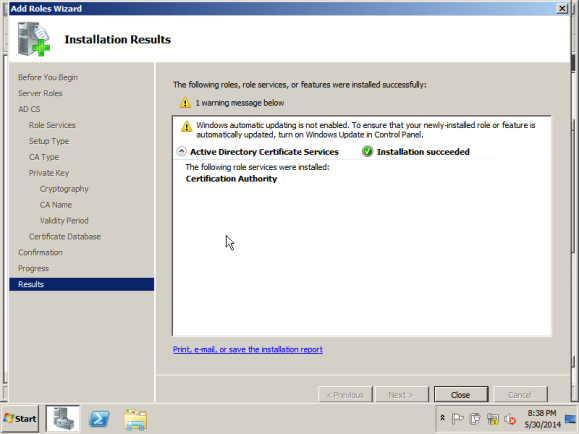Image resolution: width=579 pixels, height=434 pixels.
Task: Click the Certificate Database wizard step
Action: (x=65, y=236)
